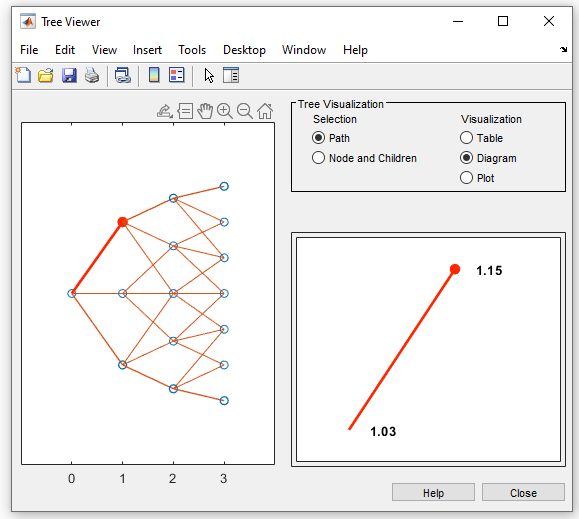Close the Tree Viewer window with X
Viewport: 579px width, 519px height.
tap(549, 21)
